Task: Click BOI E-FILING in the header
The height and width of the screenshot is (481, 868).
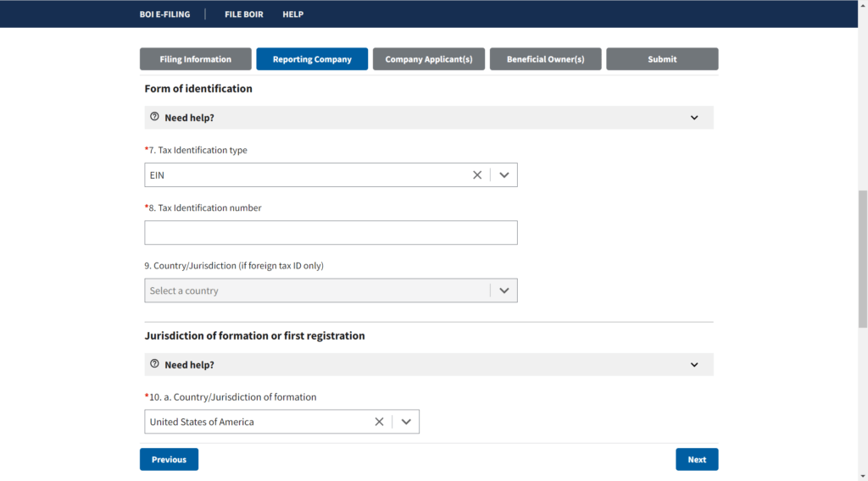Action: (164, 14)
